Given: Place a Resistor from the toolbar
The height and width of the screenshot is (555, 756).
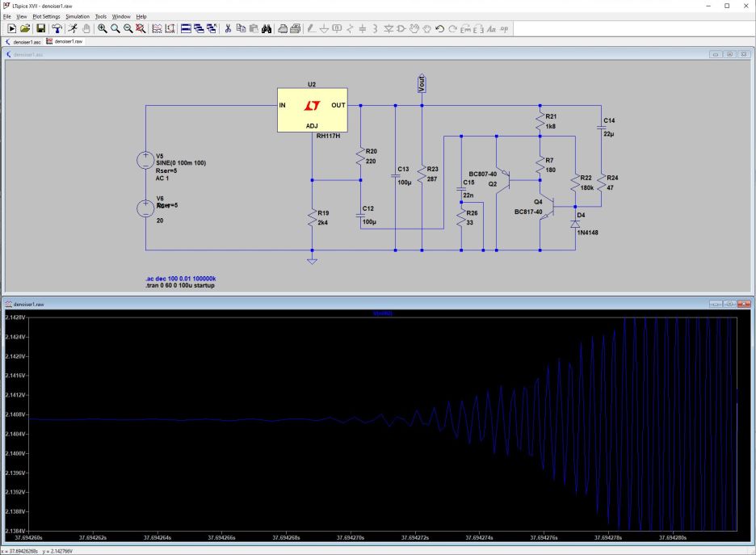Looking at the screenshot, I should pyautogui.click(x=350, y=29).
